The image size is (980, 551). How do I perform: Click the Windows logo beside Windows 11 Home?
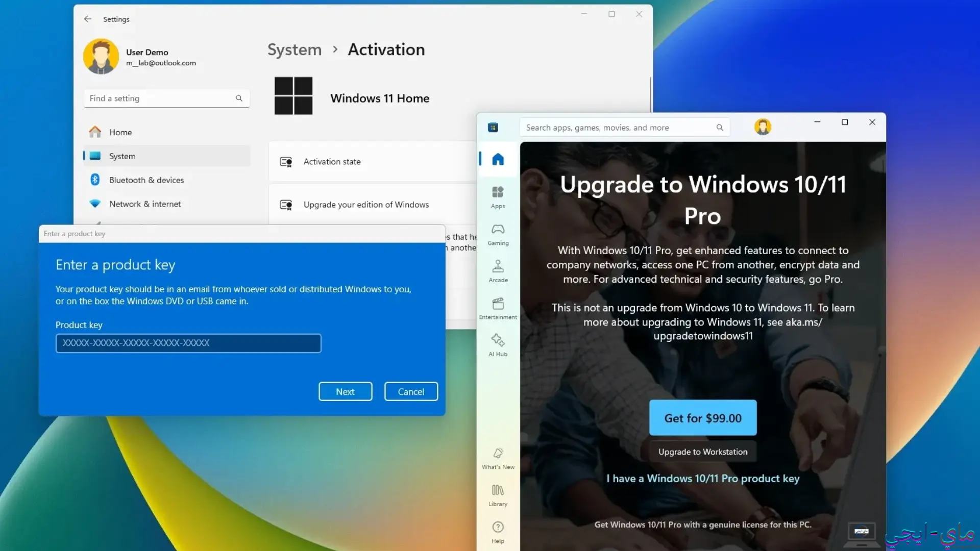pyautogui.click(x=293, y=96)
